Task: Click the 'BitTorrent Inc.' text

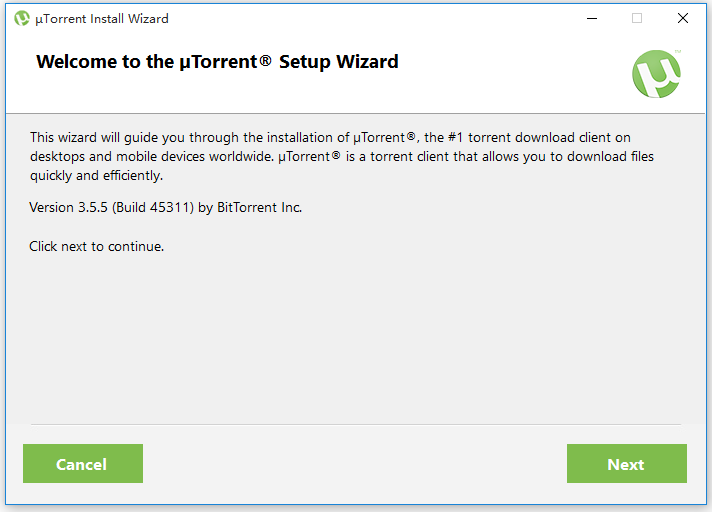Action: (259, 208)
